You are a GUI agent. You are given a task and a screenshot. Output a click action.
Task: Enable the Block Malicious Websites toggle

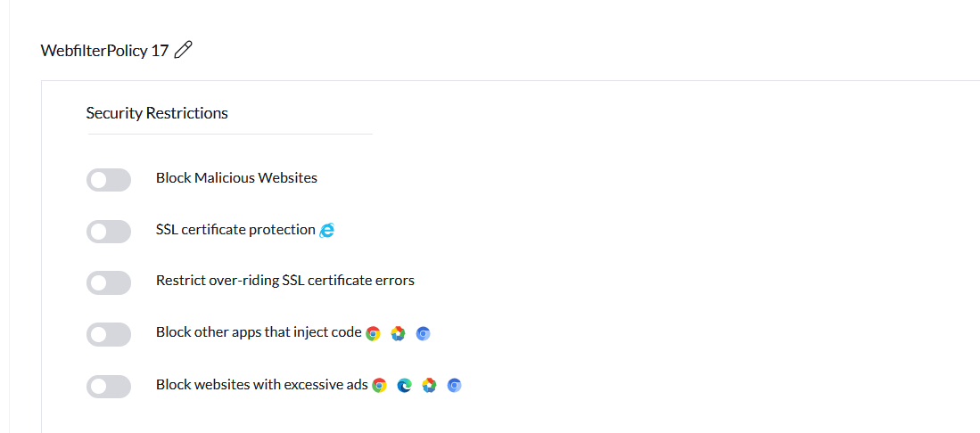[109, 180]
